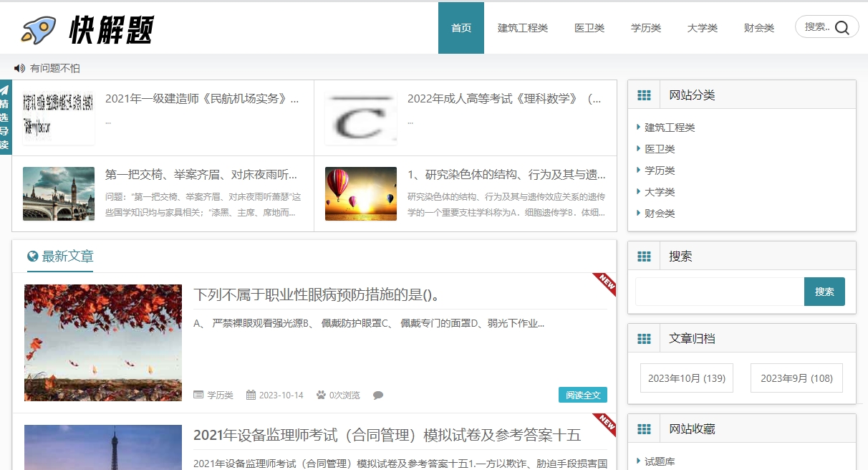The image size is (868, 470).
Task: Click grid icon in 搜索 widget header
Action: point(644,256)
